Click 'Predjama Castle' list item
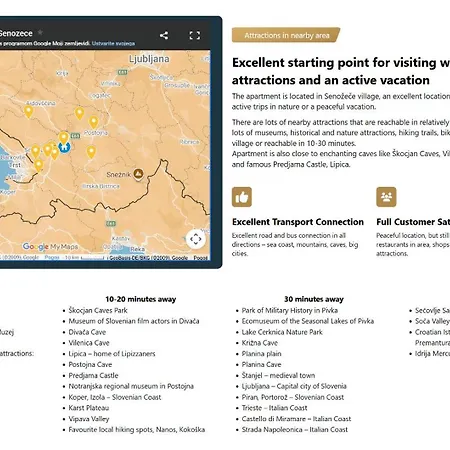The width and height of the screenshot is (450, 450). (x=93, y=375)
